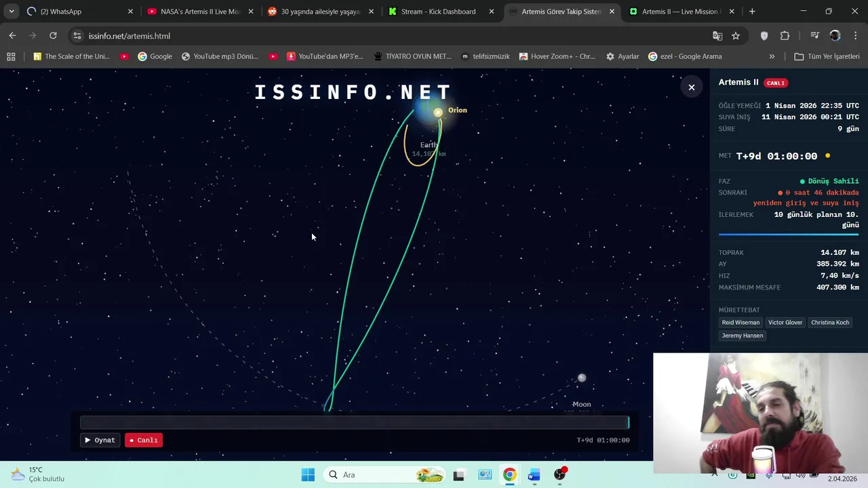The width and height of the screenshot is (868, 488).
Task: Switch to the 30 yaşında Reddit tab
Action: pyautogui.click(x=321, y=12)
